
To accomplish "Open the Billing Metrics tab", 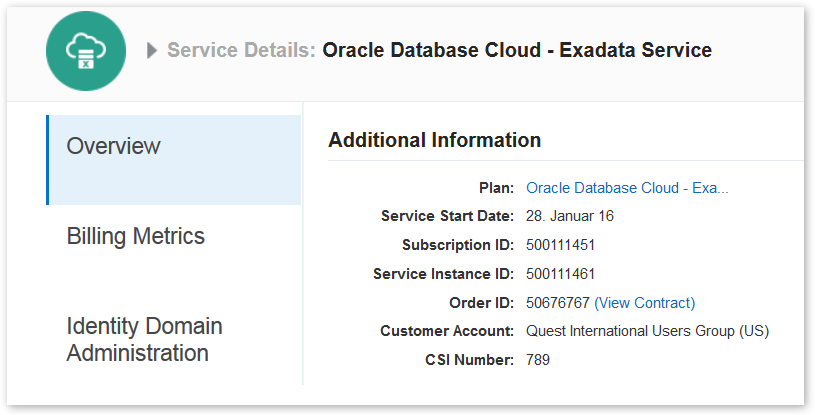I will pos(135,236).
